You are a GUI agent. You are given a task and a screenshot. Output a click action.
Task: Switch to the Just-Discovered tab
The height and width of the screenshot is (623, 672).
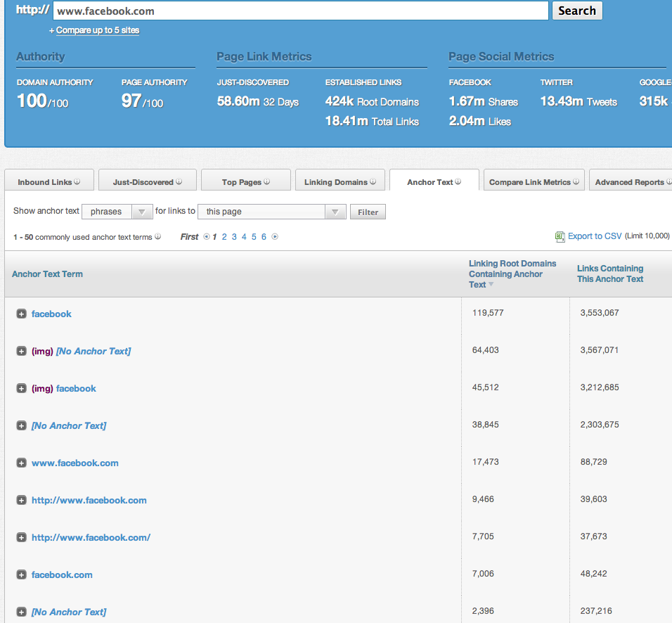tap(148, 180)
